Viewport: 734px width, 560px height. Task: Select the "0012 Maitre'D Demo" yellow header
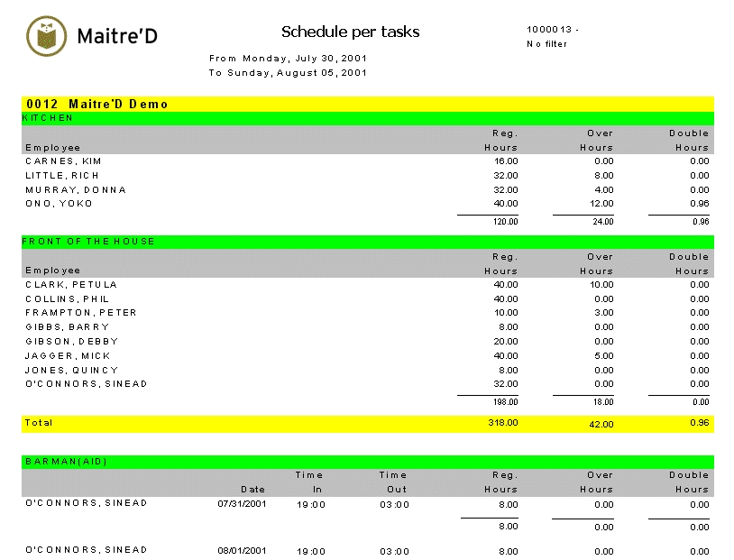(x=97, y=104)
